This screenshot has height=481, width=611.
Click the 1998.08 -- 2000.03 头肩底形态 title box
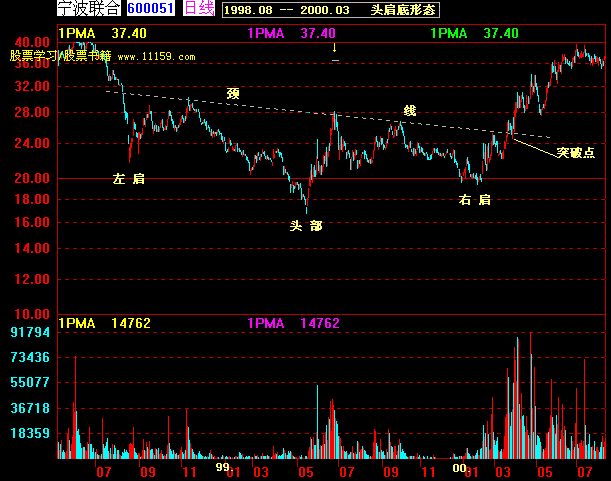pyautogui.click(x=331, y=10)
